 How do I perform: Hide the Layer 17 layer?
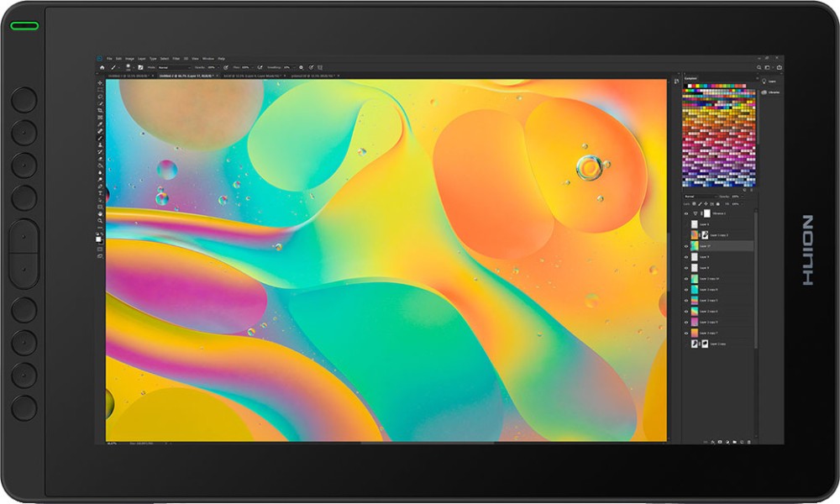click(x=687, y=246)
